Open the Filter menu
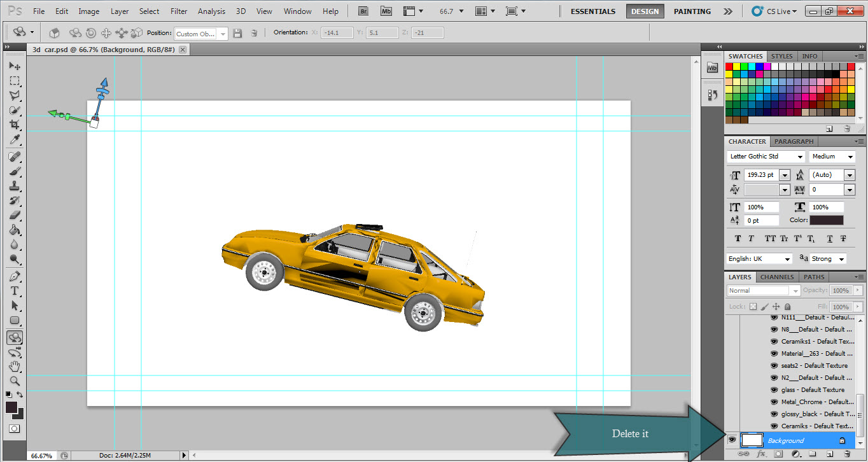Viewport: 868px width, 462px height. click(179, 11)
